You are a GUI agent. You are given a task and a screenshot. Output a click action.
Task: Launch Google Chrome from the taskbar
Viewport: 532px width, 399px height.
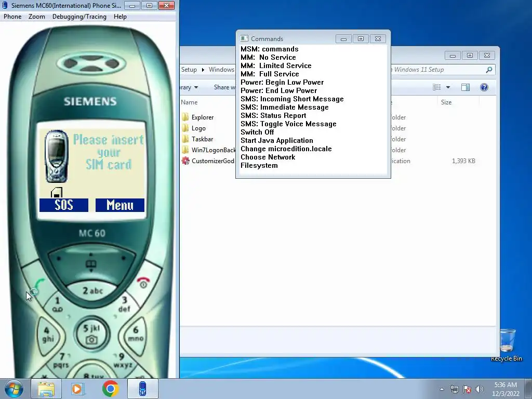111,389
